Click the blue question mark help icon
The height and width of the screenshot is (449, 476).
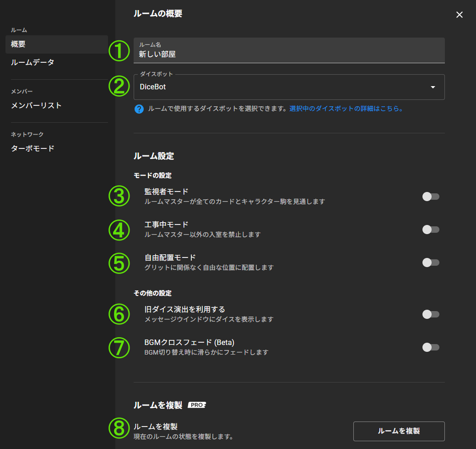click(139, 109)
